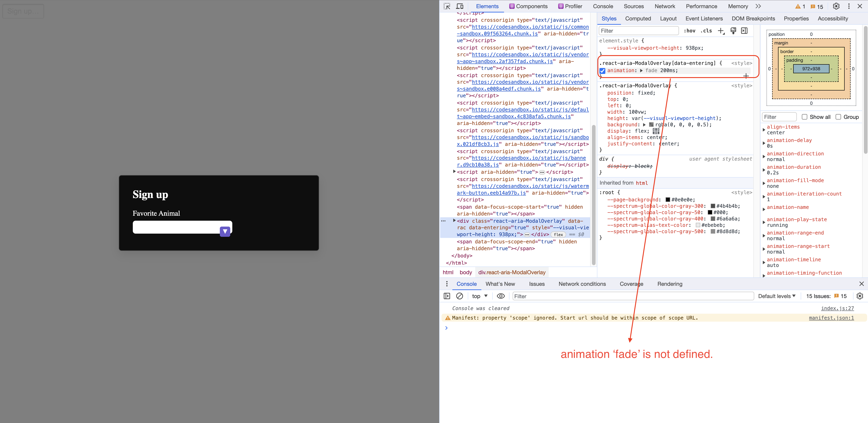Open more DevTools tabs chevron

click(758, 6)
